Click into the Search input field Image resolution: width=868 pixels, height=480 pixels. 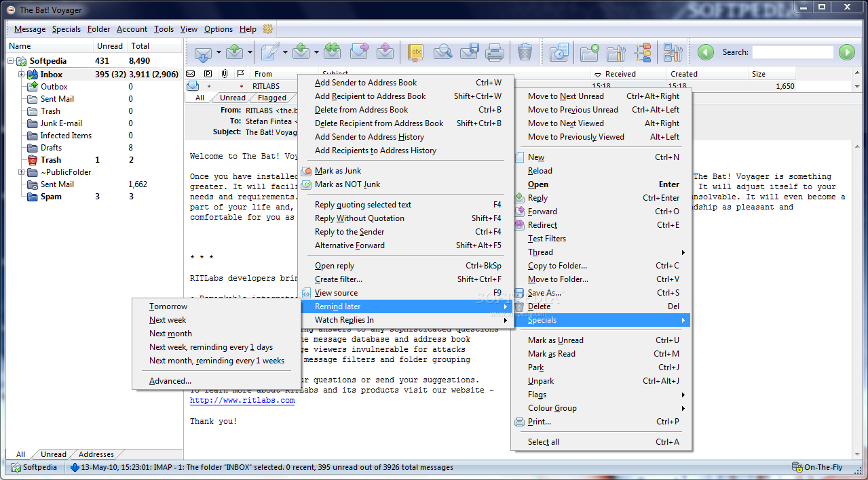pos(793,52)
